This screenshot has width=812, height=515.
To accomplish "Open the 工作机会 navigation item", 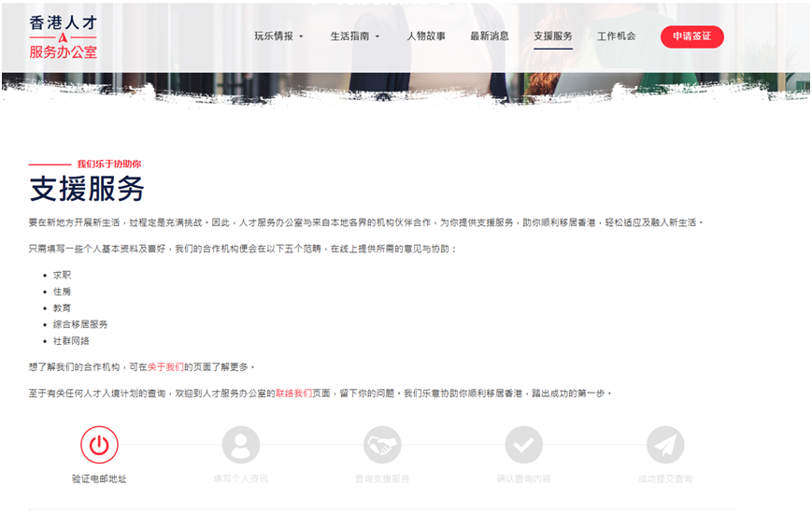I will pos(617,36).
